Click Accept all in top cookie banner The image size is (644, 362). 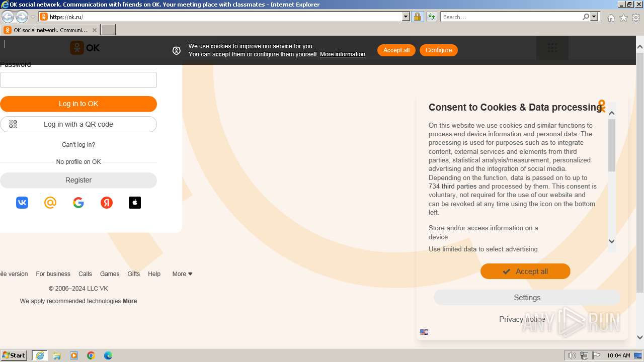pos(396,50)
